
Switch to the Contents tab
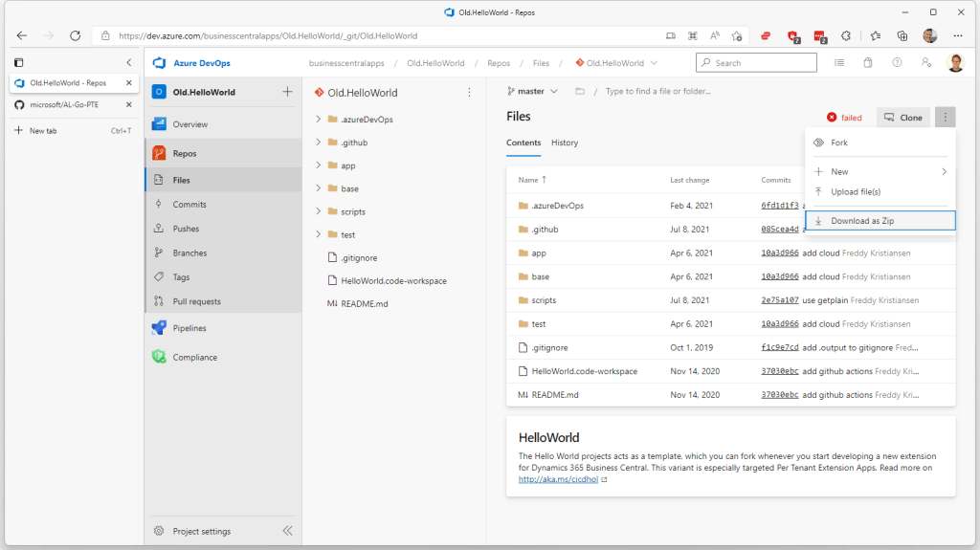523,143
